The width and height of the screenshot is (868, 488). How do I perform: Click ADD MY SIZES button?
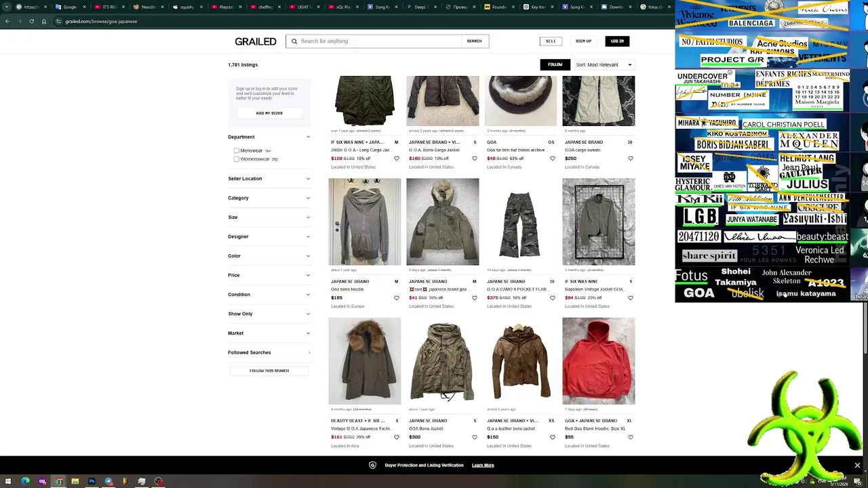pos(269,113)
